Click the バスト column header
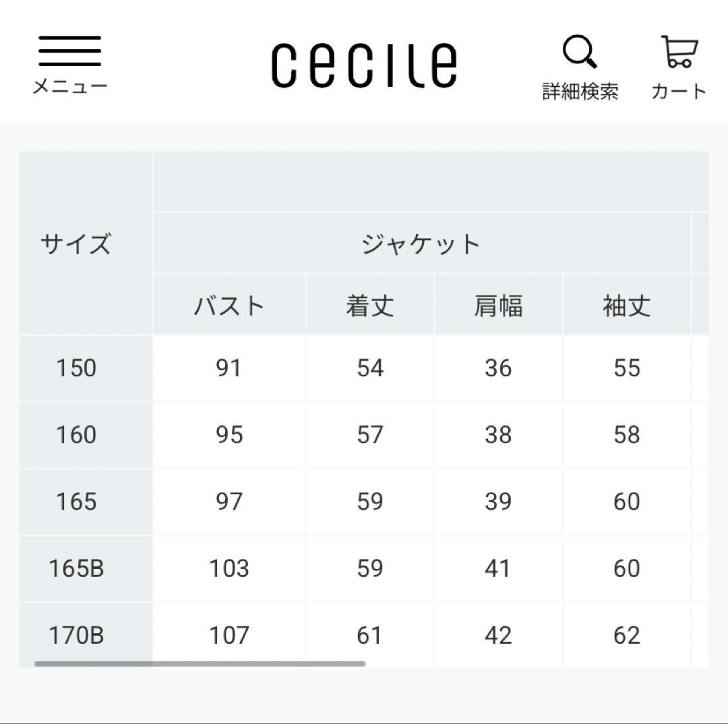728x724 pixels. pos(230,304)
